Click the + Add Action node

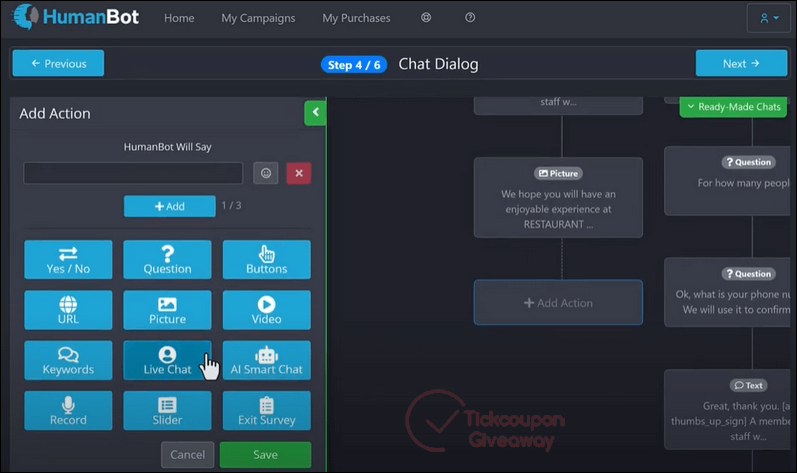click(558, 303)
